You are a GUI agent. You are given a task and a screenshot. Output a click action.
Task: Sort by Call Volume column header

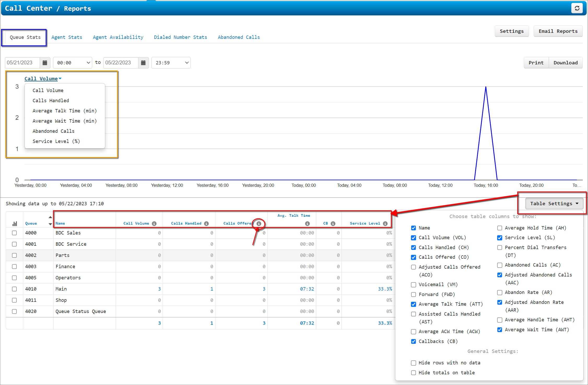(136, 224)
